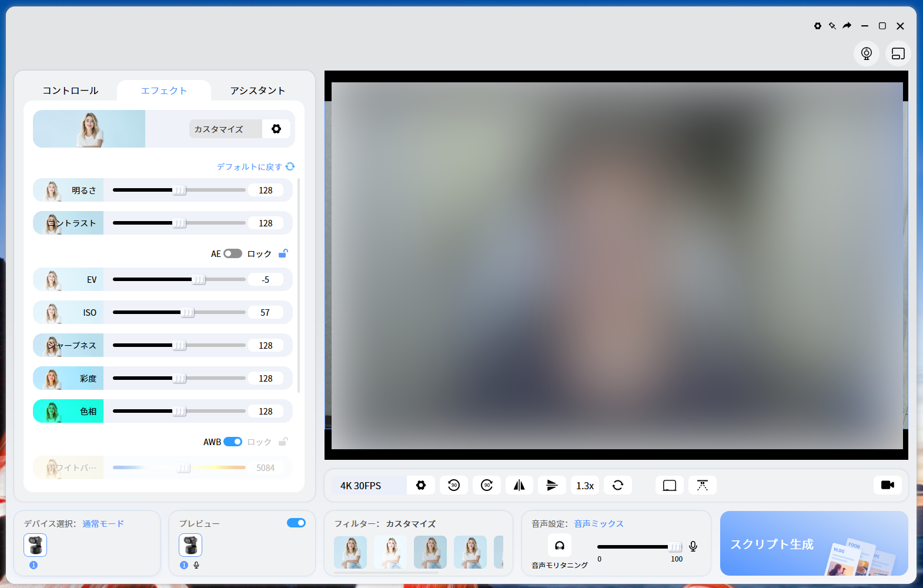
Task: Click the refresh video reset icon
Action: click(618, 485)
